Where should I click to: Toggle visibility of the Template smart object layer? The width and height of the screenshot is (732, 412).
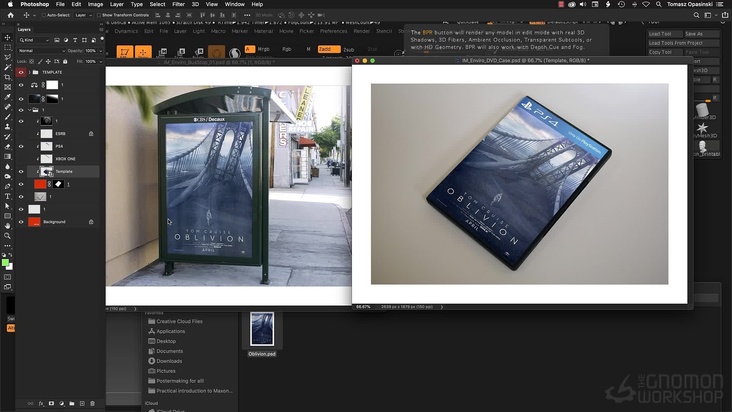tap(21, 172)
